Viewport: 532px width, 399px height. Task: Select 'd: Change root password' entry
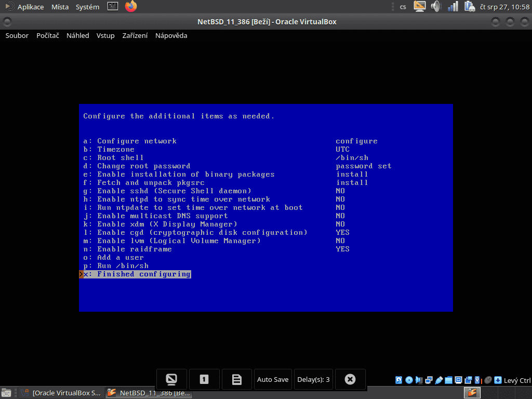click(137, 166)
